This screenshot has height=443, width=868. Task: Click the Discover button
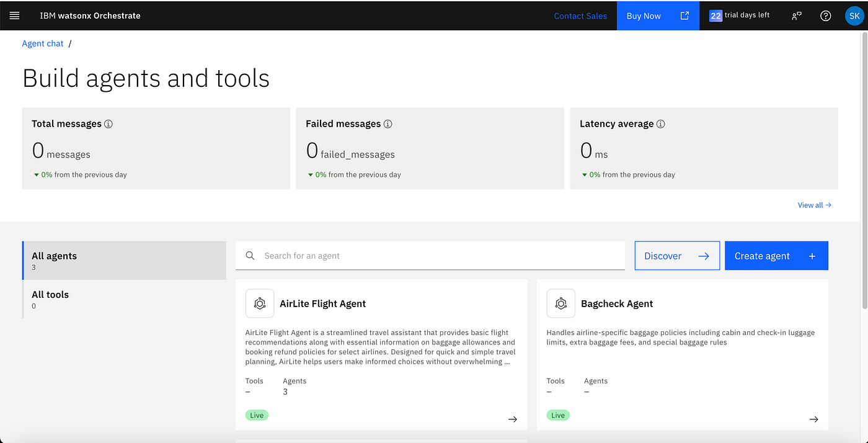(x=677, y=256)
